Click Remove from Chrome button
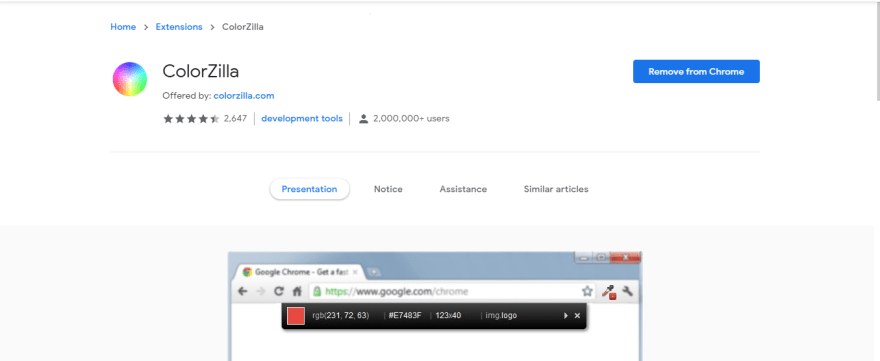Screen dimensions: 880x361 696,72
